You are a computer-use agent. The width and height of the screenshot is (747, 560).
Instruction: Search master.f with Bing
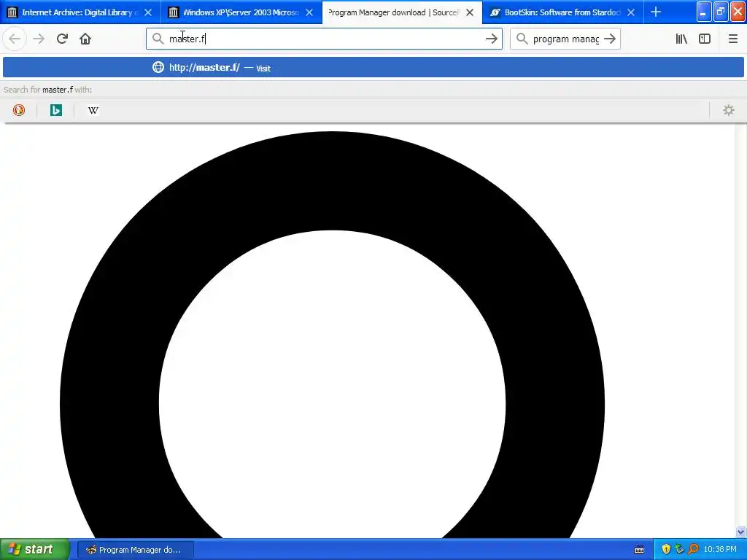[x=56, y=111]
